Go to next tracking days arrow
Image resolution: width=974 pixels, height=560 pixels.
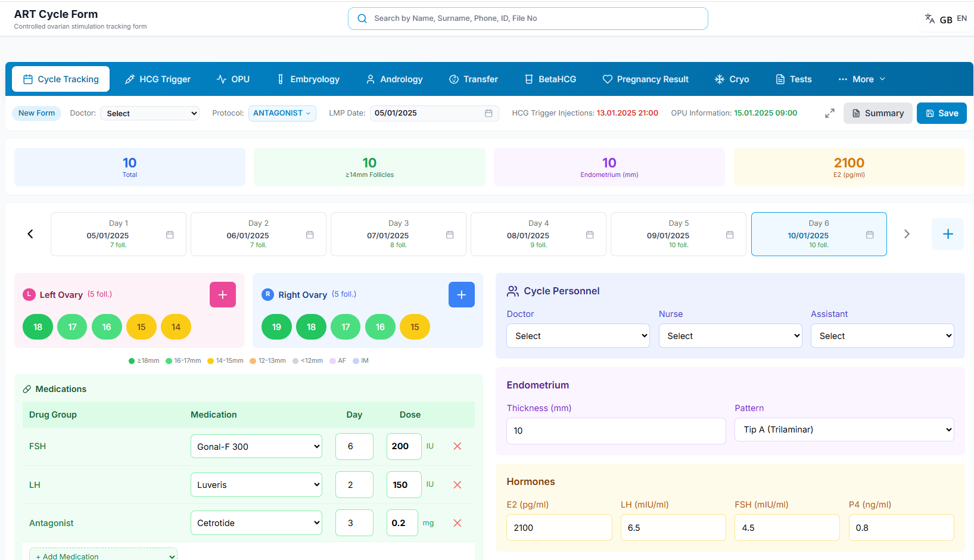coord(907,234)
